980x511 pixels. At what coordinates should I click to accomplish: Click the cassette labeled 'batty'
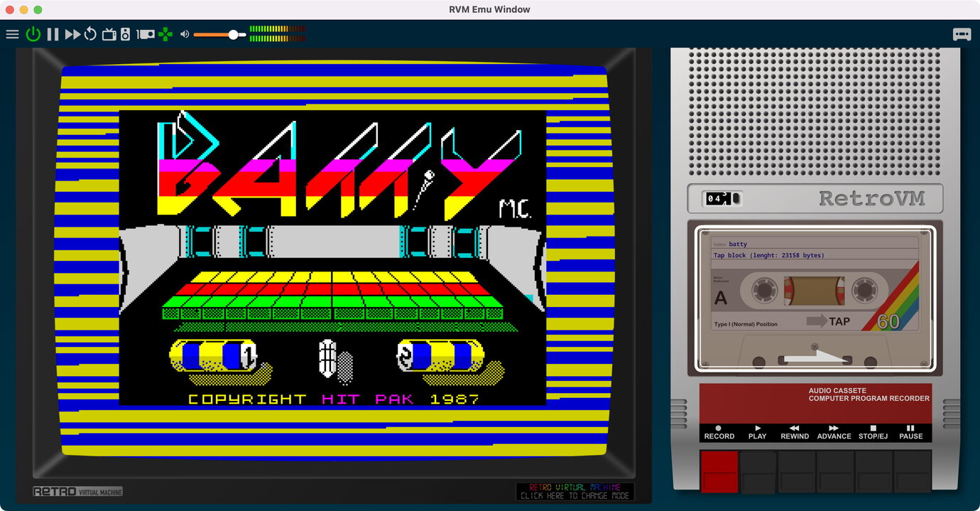[815, 298]
